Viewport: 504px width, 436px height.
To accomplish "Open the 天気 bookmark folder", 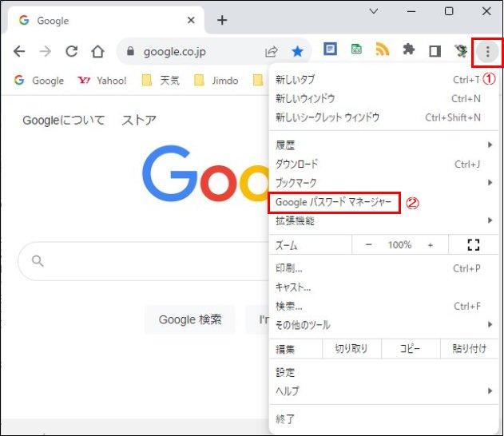I will click(x=161, y=81).
